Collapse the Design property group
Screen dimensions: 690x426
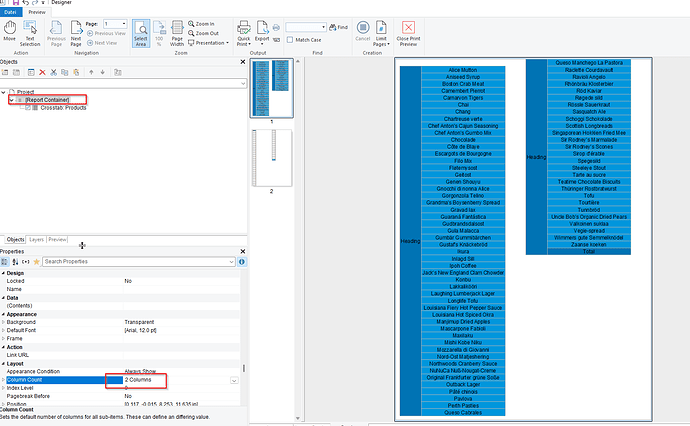click(x=4, y=273)
